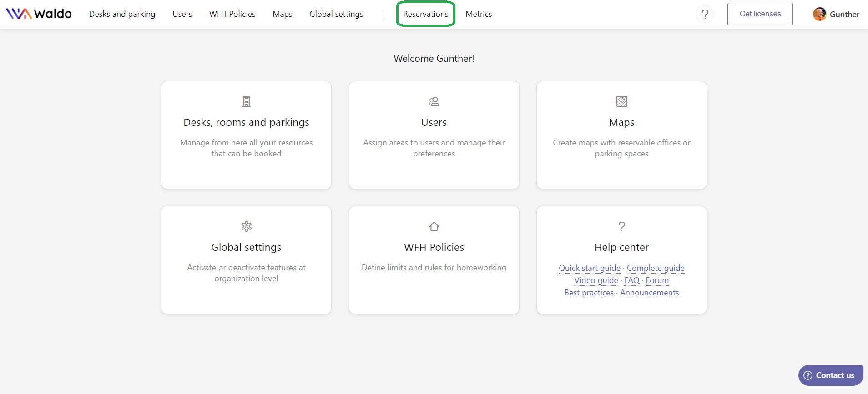Open the Maps card title in the dashboard
The image size is (868, 394).
(x=621, y=122)
